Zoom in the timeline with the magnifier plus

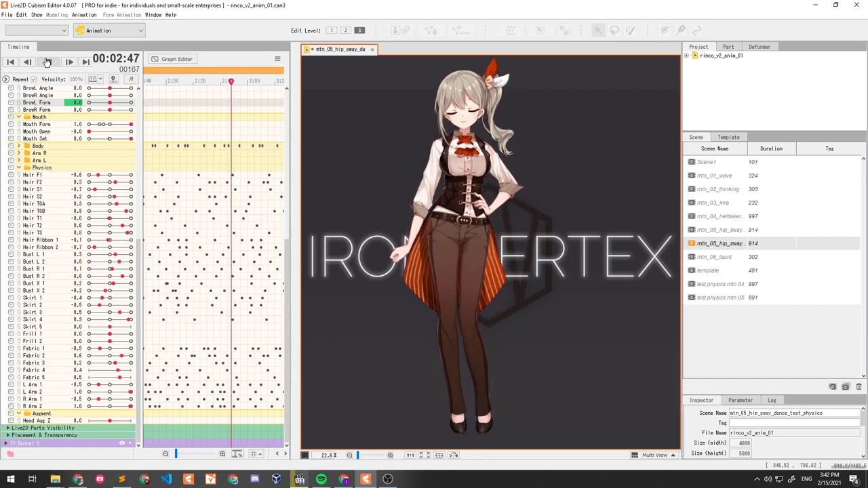pyautogui.click(x=222, y=454)
